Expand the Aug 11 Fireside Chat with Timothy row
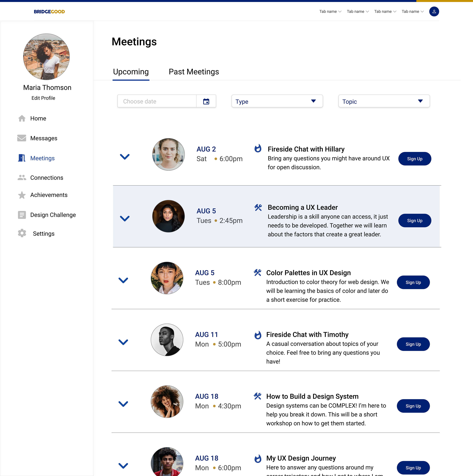 pyautogui.click(x=123, y=342)
